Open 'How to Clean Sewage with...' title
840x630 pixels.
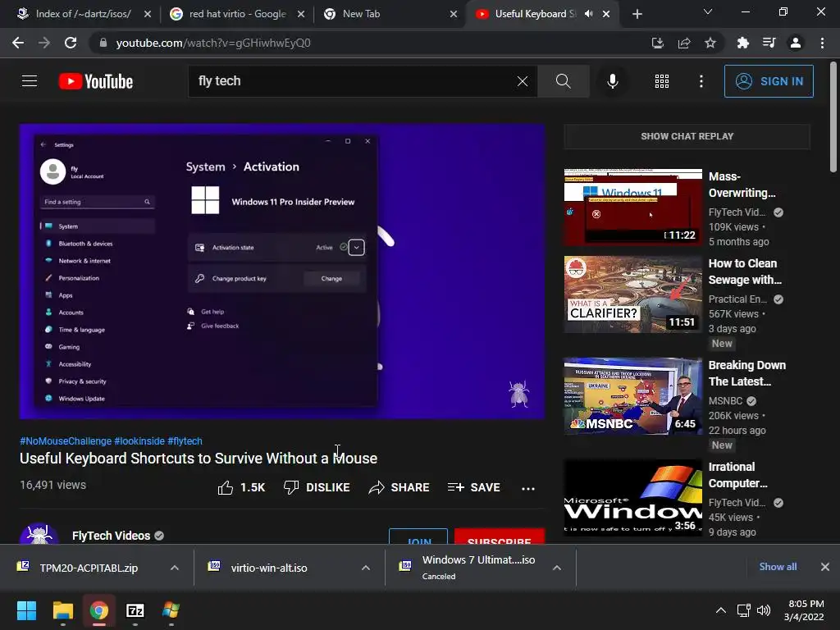pyautogui.click(x=745, y=272)
